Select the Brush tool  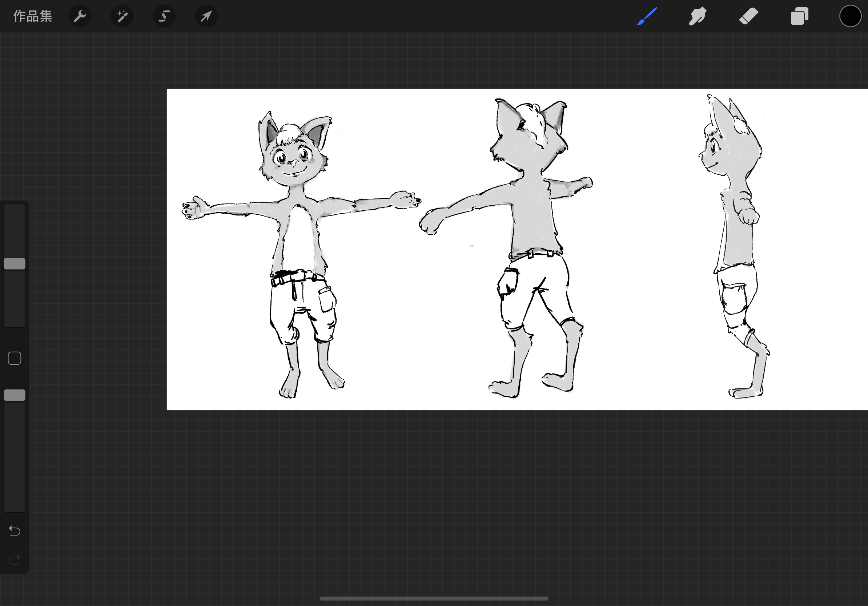click(x=647, y=16)
